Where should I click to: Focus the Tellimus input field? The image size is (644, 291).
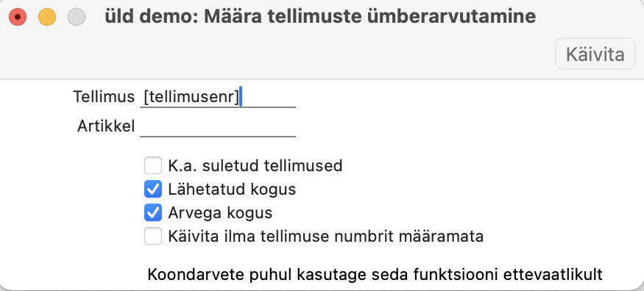(218, 97)
